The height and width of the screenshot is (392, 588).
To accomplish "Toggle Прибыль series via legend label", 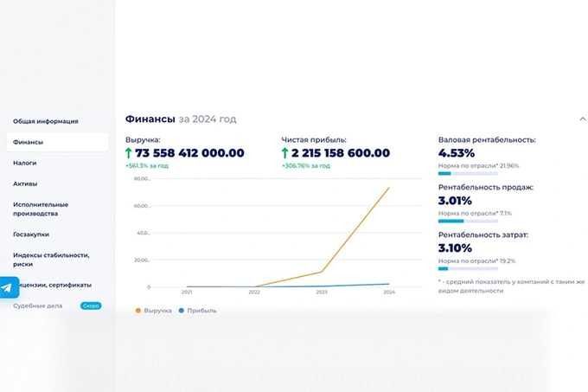I will pyautogui.click(x=201, y=310).
